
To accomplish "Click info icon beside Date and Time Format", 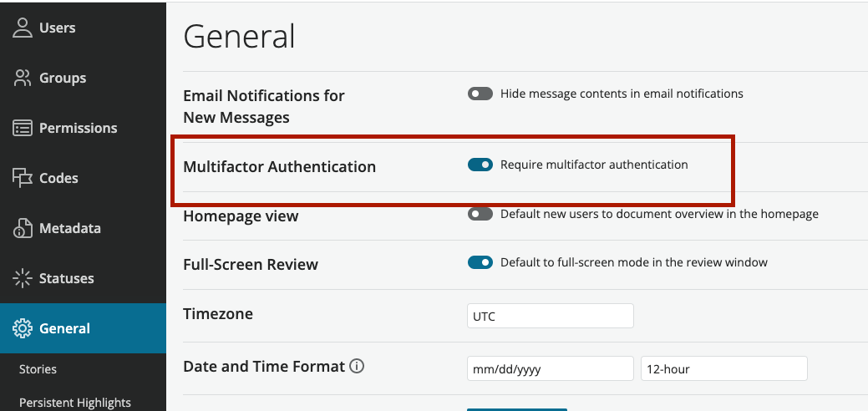I will pos(357,366).
